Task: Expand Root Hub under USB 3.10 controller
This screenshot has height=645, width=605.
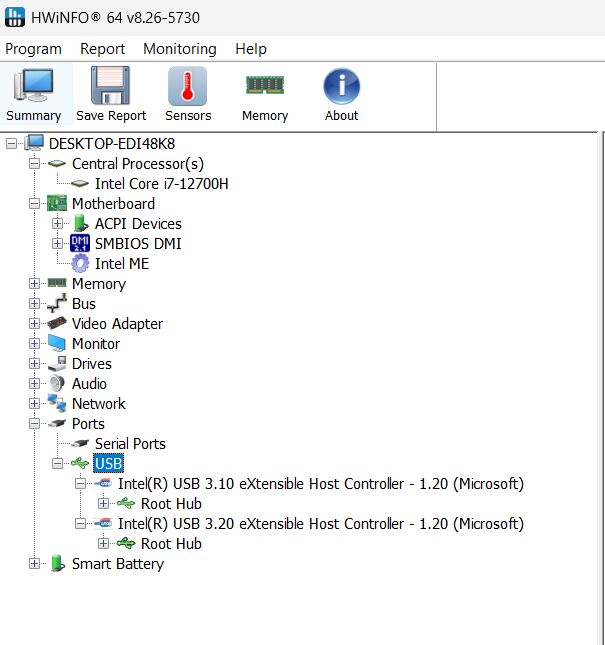Action: point(104,503)
